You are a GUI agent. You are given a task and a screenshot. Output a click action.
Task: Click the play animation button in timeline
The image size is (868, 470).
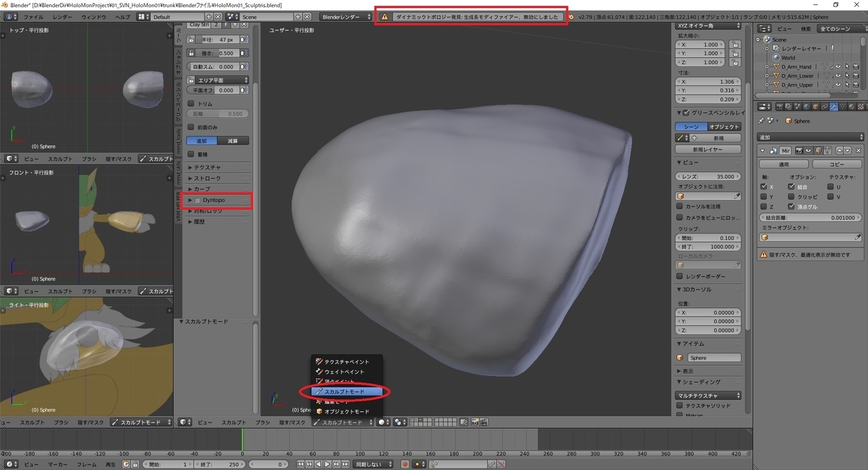pyautogui.click(x=327, y=464)
